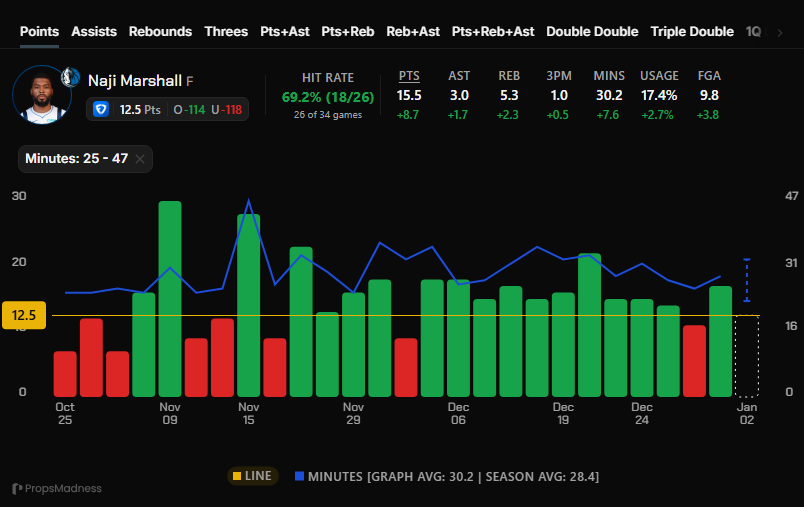Click the blue MINUTES color swatch
Screen dimensions: 804x507
(299, 476)
